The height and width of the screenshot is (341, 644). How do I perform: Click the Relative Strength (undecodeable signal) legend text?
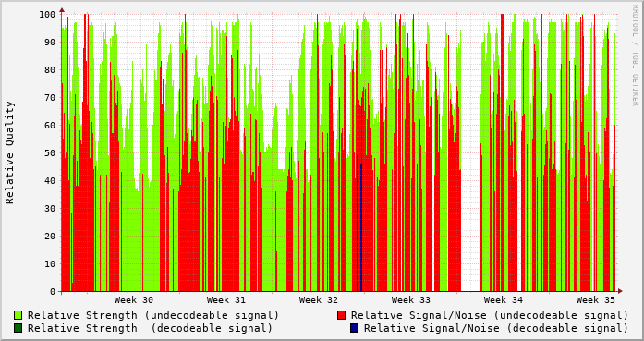tap(153, 315)
